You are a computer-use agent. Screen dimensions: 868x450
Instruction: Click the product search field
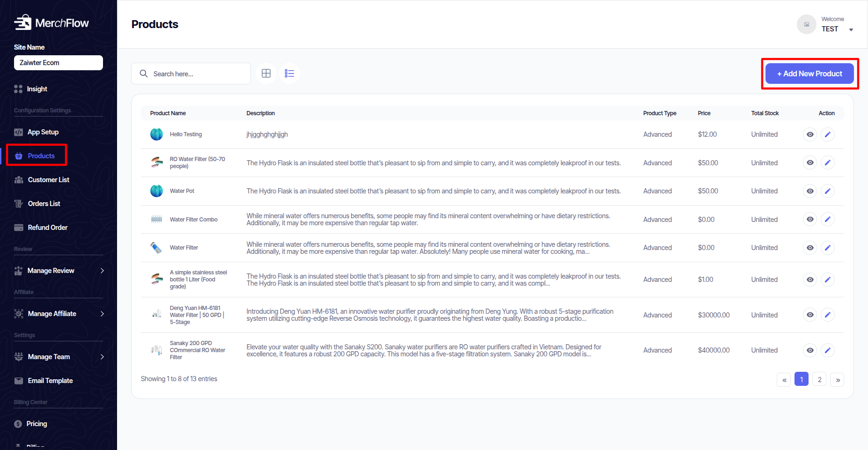[197, 74]
